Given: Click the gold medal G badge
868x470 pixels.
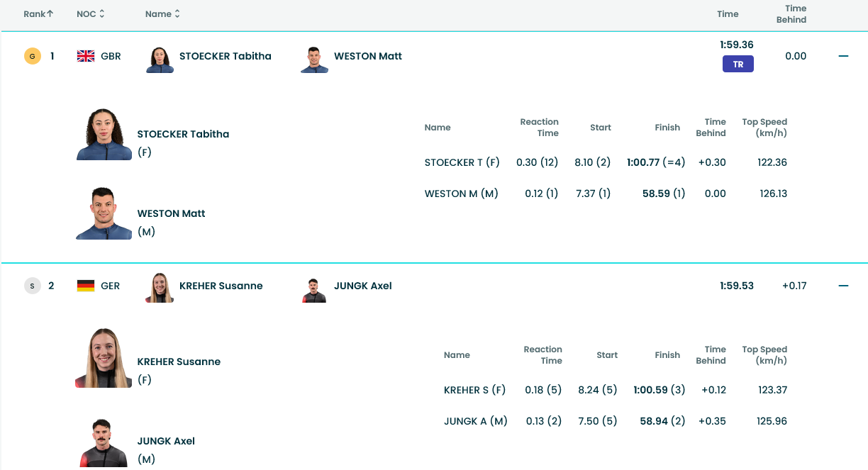Looking at the screenshot, I should [x=32, y=56].
